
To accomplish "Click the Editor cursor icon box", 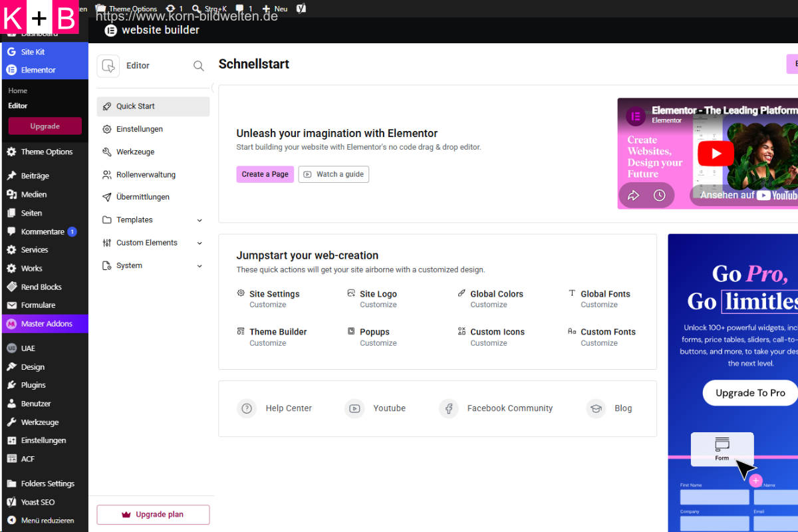I will coord(108,66).
